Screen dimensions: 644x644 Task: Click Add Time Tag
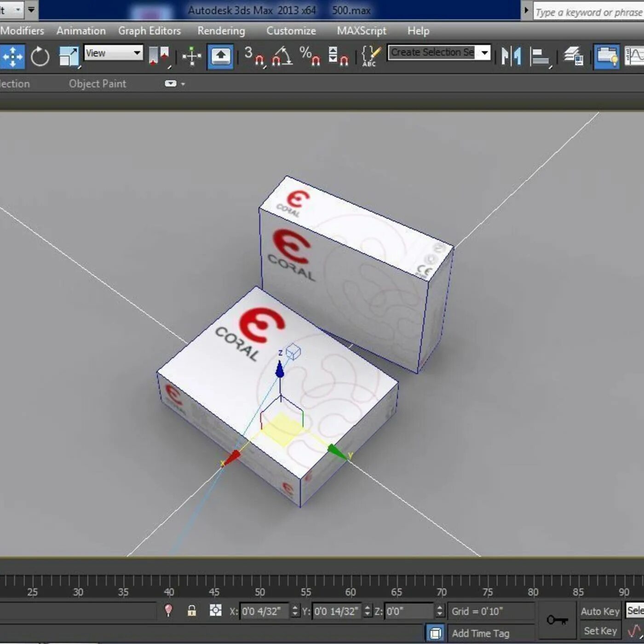tap(481, 633)
